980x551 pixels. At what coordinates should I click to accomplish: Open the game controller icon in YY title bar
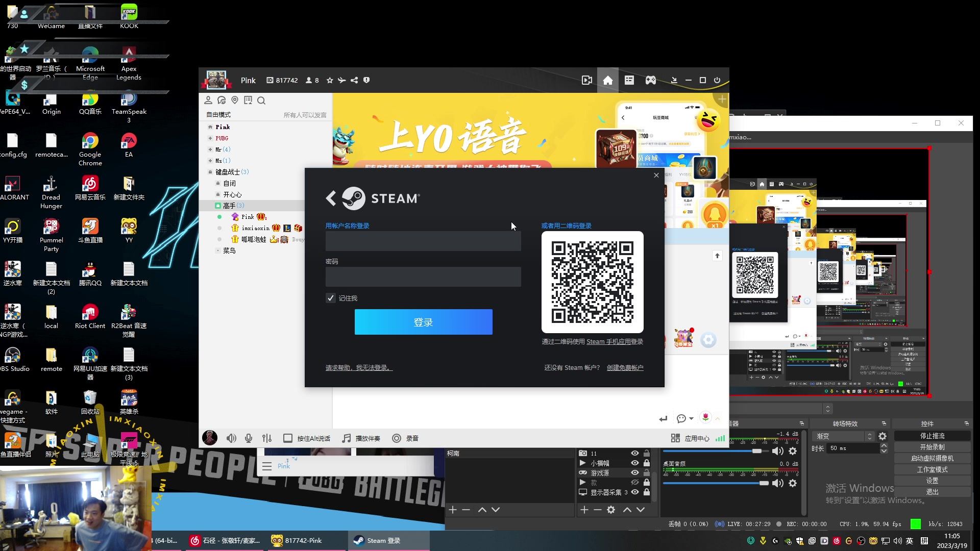[651, 80]
